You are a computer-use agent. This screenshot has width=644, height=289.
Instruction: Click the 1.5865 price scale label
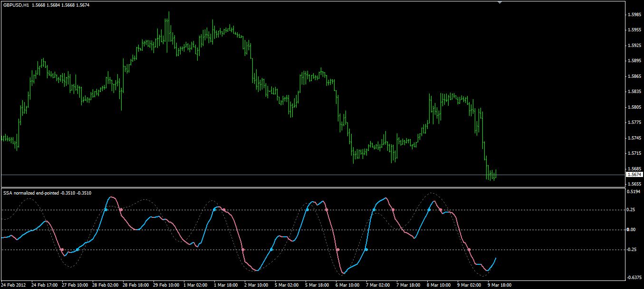[x=635, y=76]
